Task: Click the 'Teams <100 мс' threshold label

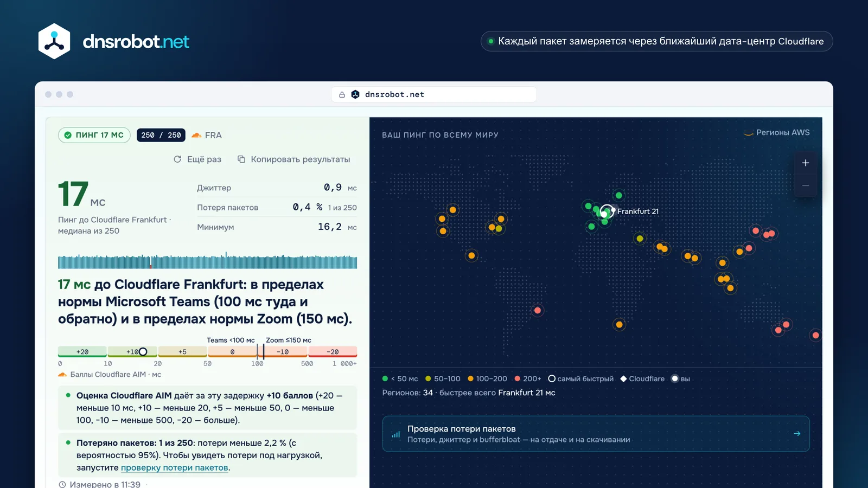Action: coord(231,340)
